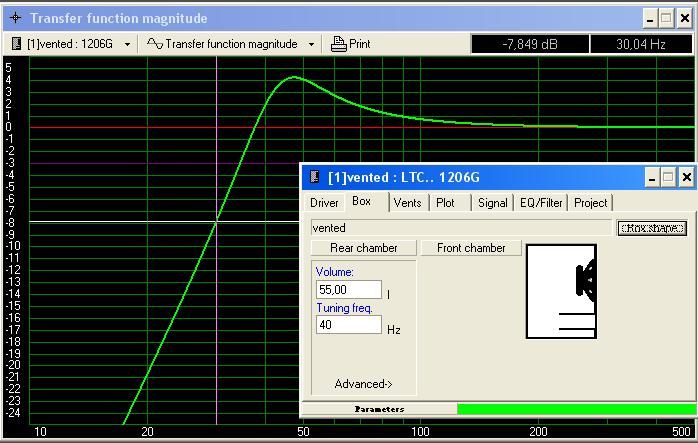
Task: Go to the Signal tab
Action: click(x=492, y=202)
